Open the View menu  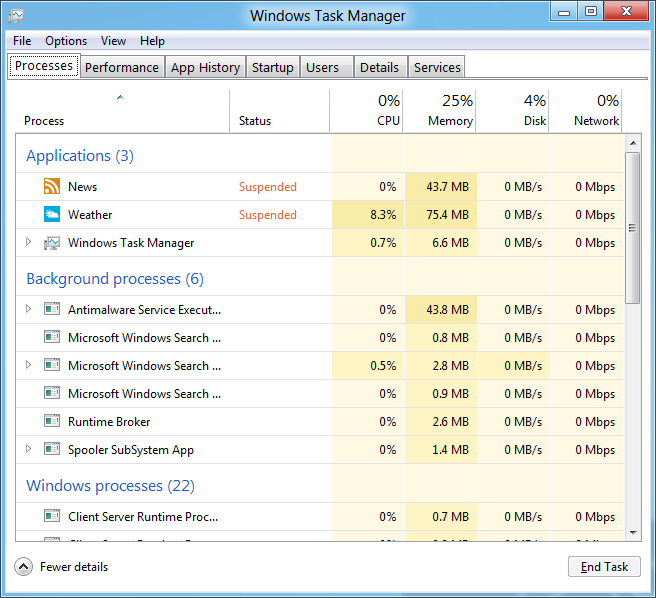[113, 41]
